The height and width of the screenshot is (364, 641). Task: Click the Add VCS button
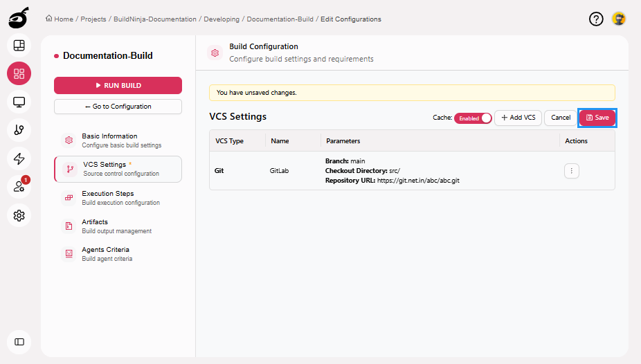tap(518, 118)
